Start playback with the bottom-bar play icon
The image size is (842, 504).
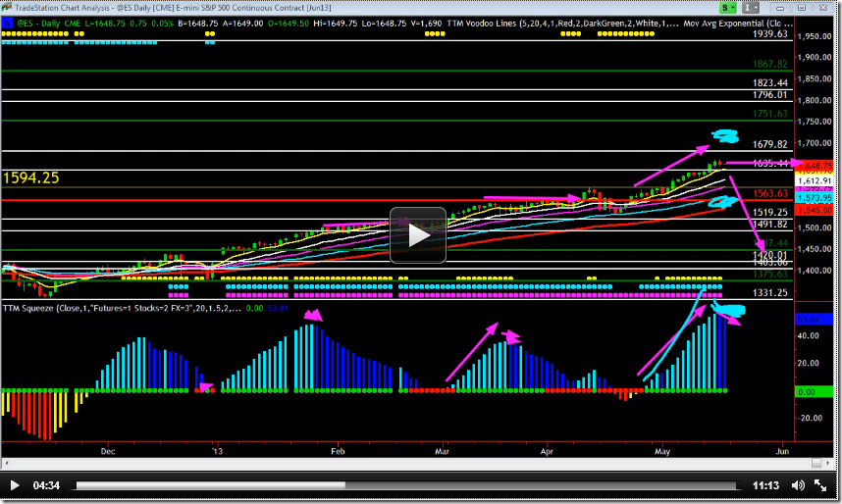15,485
